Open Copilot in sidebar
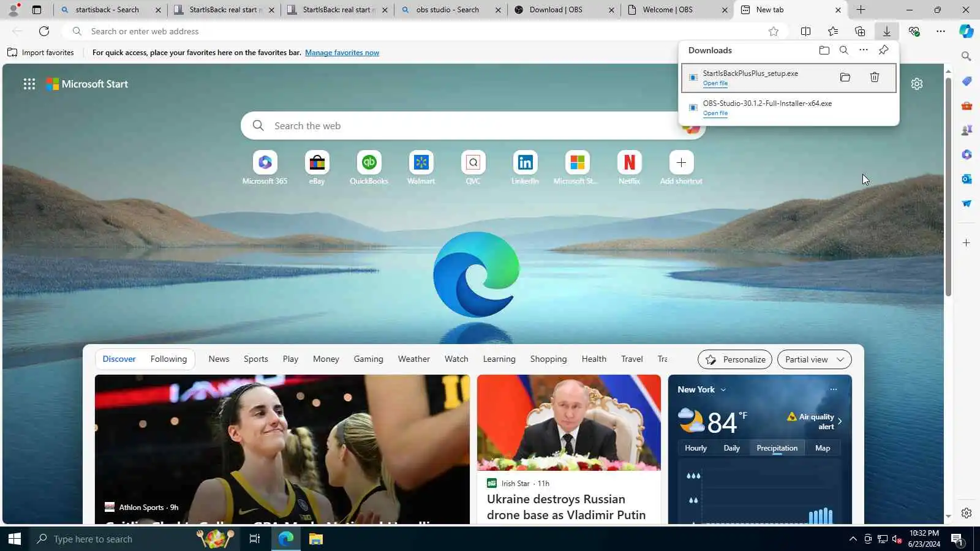The width and height of the screenshot is (980, 551). tap(967, 31)
